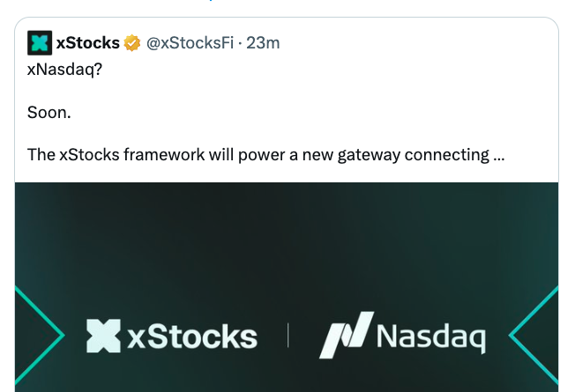
Task: Click the xStocks profile avatar icon
Action: pyautogui.click(x=40, y=42)
